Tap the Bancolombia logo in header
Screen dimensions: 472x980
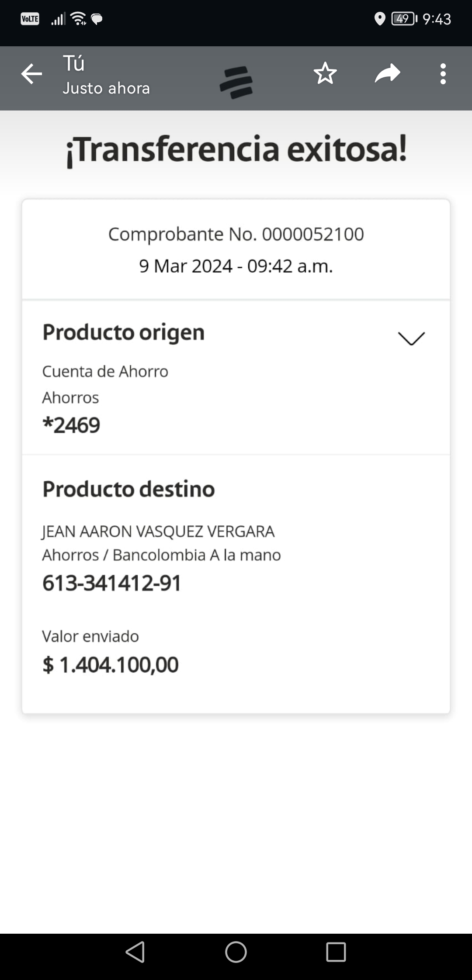(x=236, y=82)
